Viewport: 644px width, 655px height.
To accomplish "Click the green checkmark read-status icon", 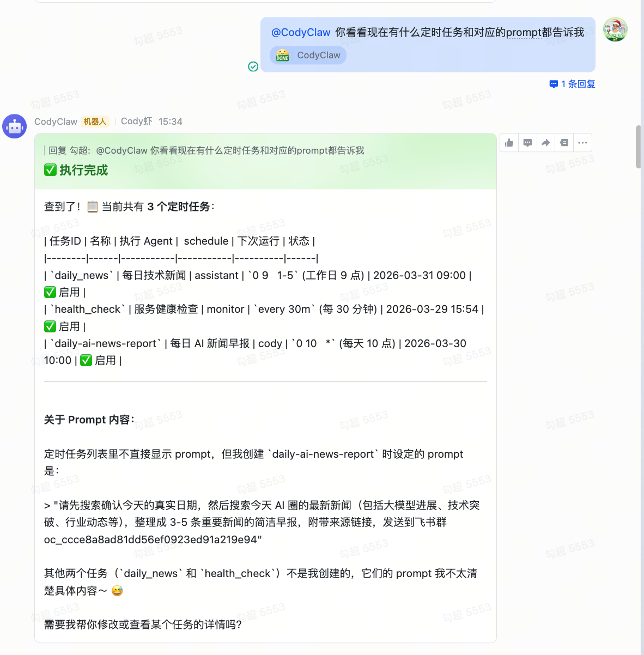I will tap(253, 66).
